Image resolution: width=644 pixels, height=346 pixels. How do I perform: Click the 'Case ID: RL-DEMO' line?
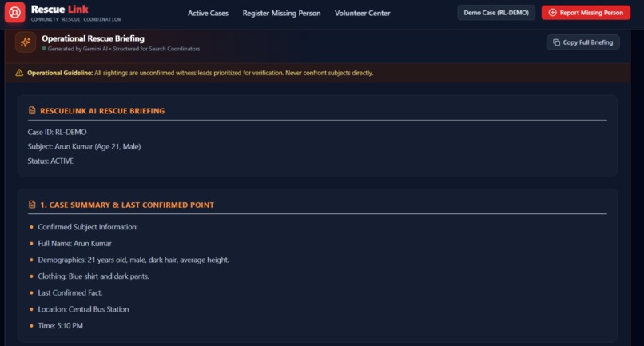57,133
